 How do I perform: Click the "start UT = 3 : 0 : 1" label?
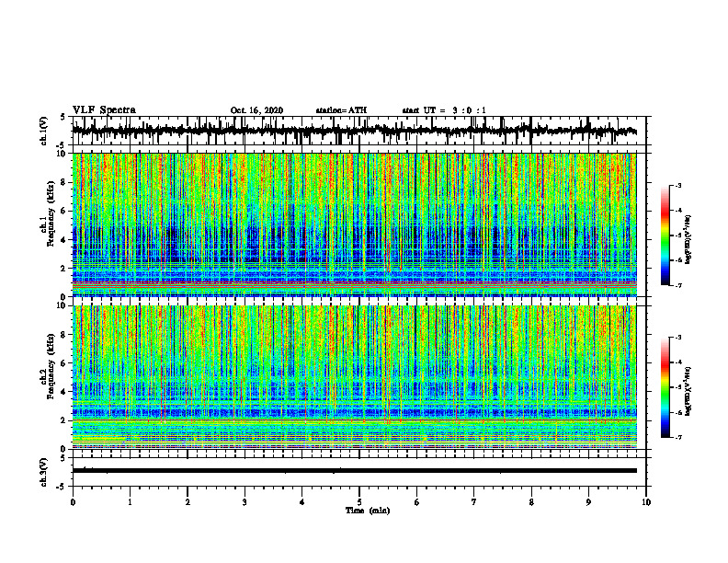[x=444, y=110]
